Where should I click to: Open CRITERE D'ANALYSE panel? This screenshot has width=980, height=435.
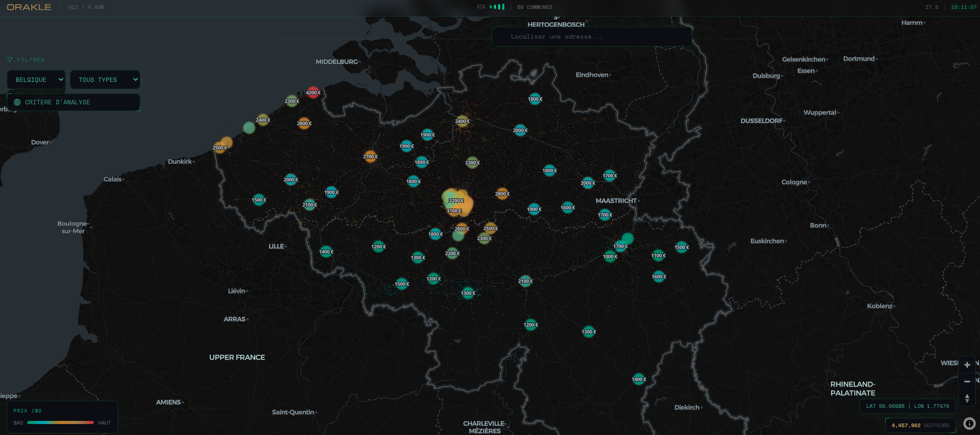click(74, 102)
